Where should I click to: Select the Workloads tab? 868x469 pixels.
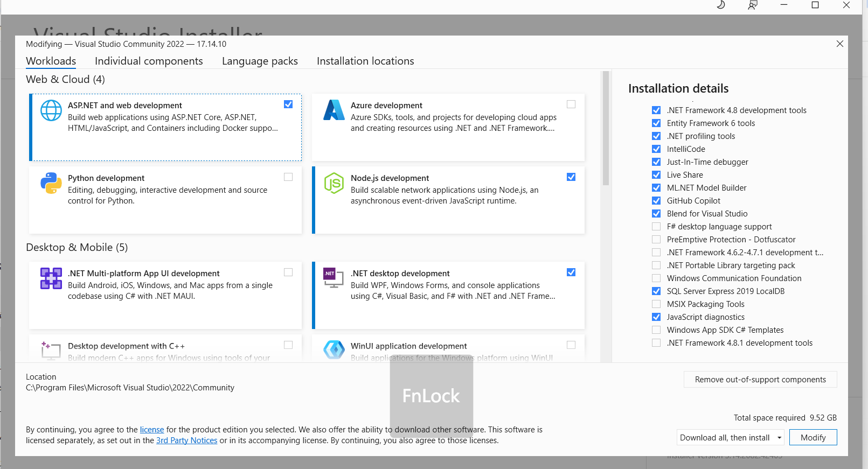tap(51, 61)
